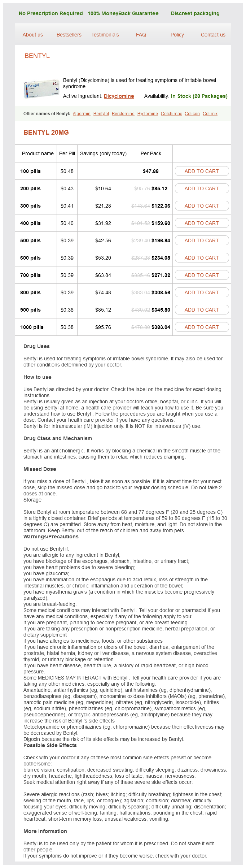Open the Algermin alternate name link
Image resolution: width=246 pixels, height=868 pixels.
coord(82,114)
